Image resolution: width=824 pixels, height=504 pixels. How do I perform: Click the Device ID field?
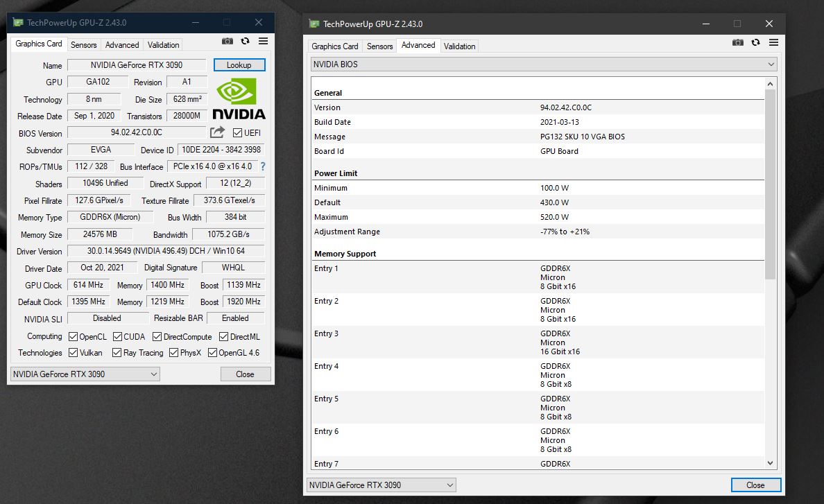(221, 150)
